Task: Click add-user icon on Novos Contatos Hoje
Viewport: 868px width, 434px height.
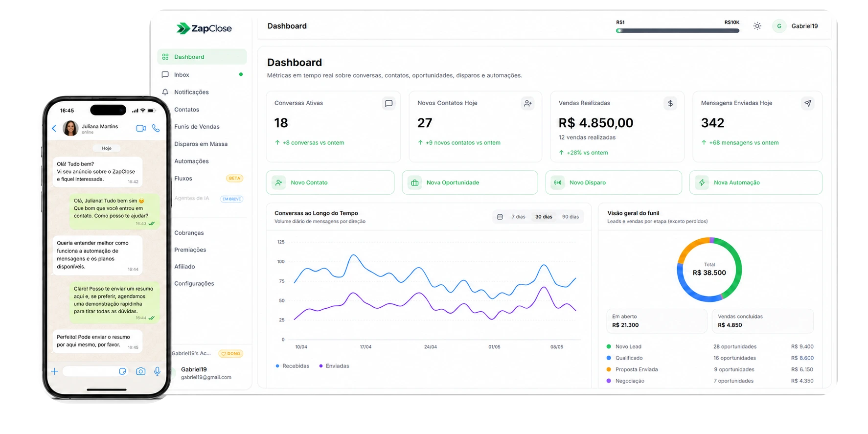Action: tap(527, 103)
